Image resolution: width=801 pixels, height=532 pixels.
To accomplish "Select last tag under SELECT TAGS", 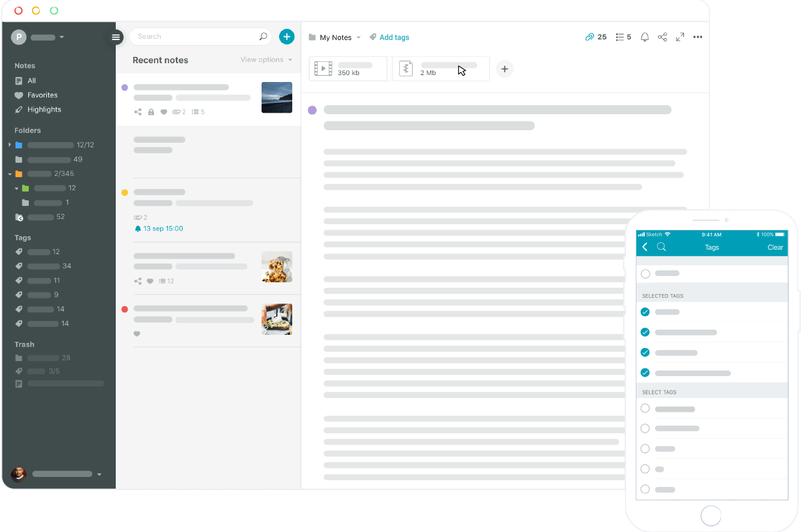I will click(645, 489).
